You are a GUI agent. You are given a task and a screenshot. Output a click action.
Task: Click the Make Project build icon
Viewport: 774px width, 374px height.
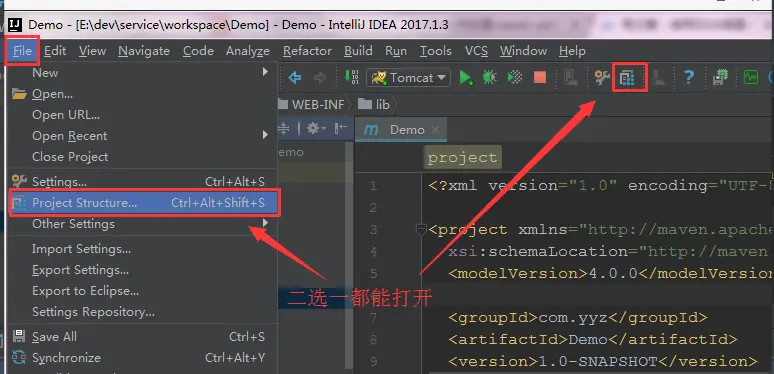click(351, 77)
